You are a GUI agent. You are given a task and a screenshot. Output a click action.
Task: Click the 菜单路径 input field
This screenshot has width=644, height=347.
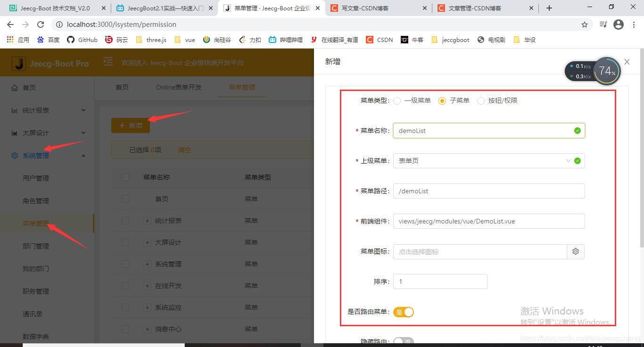point(489,191)
